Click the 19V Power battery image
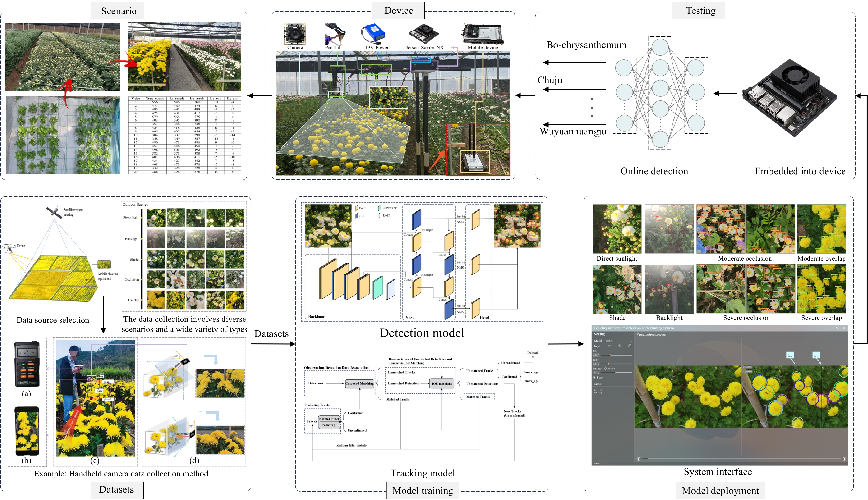Image resolution: width=868 pixels, height=500 pixels. point(374,34)
